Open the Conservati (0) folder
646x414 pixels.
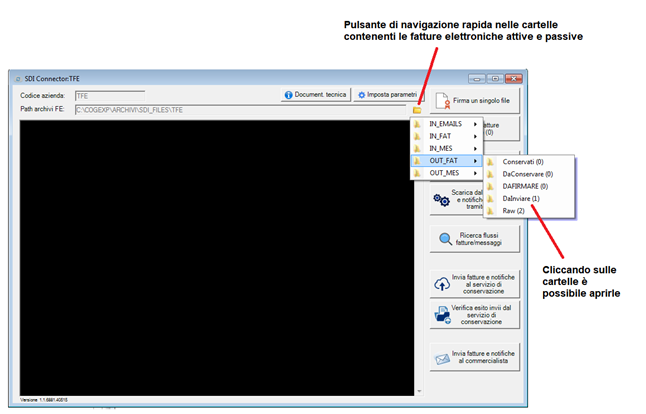(529, 162)
